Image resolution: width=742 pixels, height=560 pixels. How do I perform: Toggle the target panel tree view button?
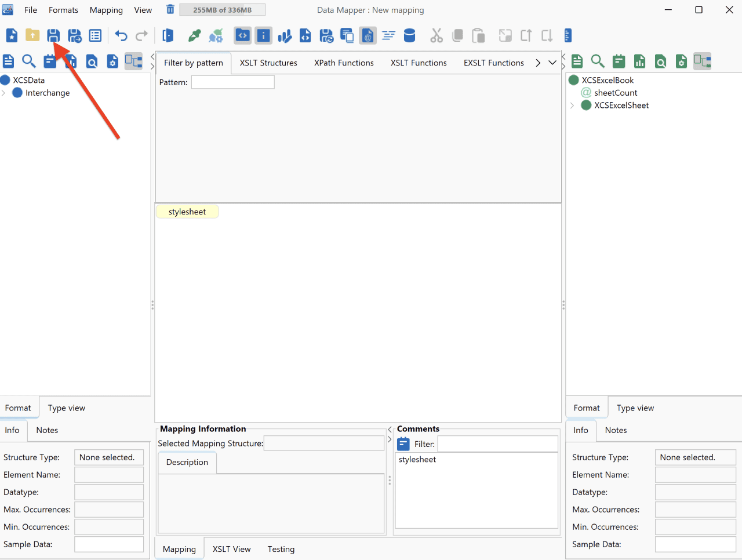click(x=703, y=61)
